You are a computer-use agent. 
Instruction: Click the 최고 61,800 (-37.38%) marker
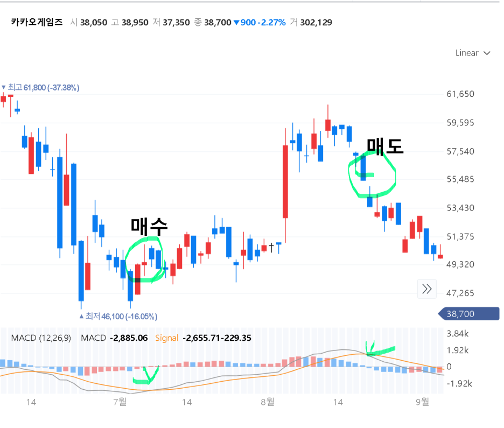40,87
